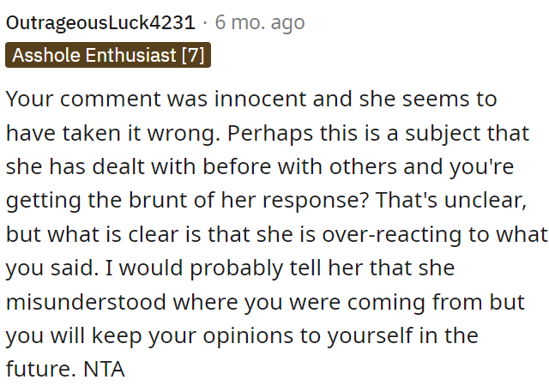Select the Asshole Enthusiast [7] flair badge
Image resolution: width=549 pixels, height=392 pixels.
(x=108, y=56)
